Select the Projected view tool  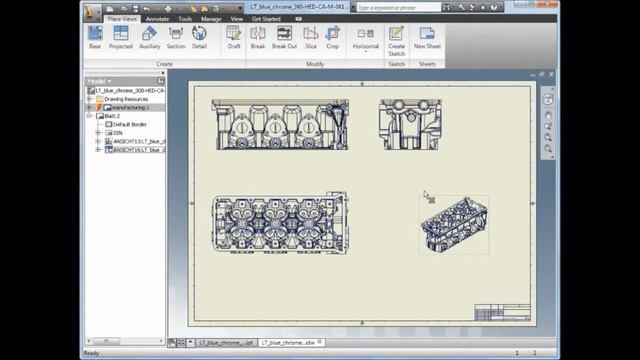(x=121, y=38)
